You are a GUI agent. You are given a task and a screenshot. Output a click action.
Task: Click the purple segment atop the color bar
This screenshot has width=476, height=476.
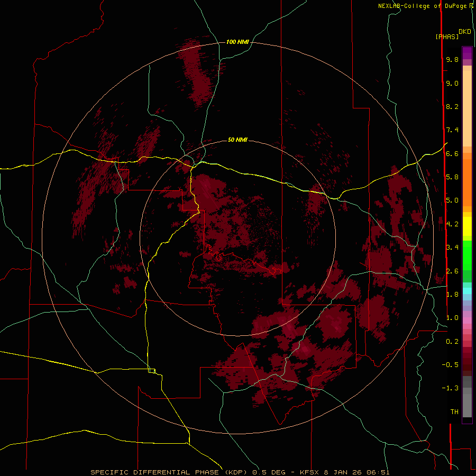(x=467, y=53)
